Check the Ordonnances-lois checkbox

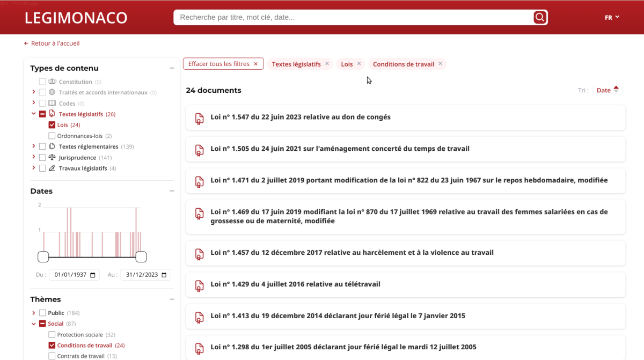pyautogui.click(x=52, y=136)
